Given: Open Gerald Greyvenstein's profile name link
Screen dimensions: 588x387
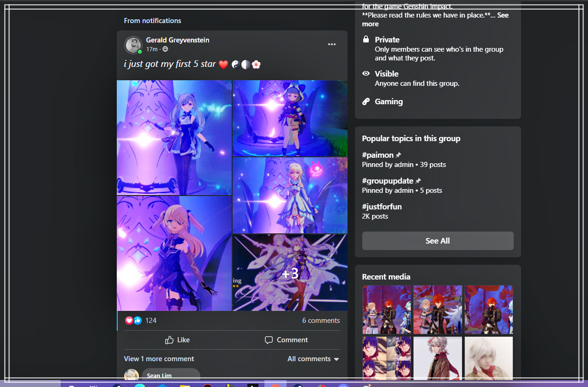Looking at the screenshot, I should point(178,40).
